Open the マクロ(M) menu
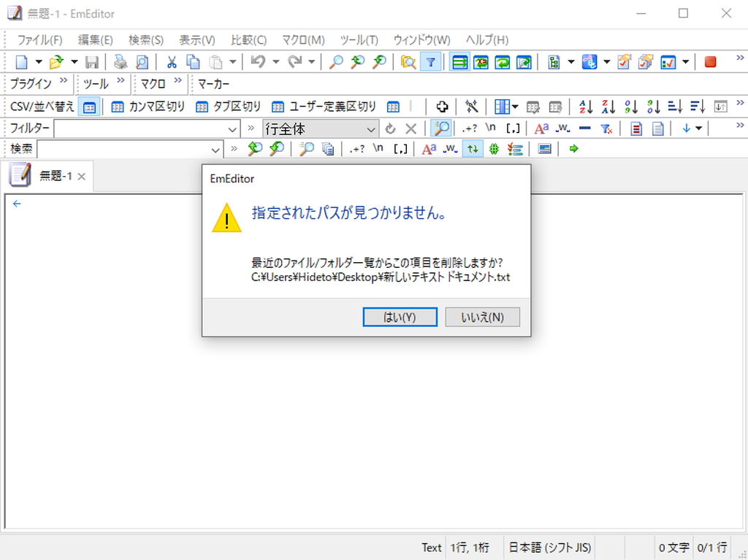The width and height of the screenshot is (748, 560). 303,40
